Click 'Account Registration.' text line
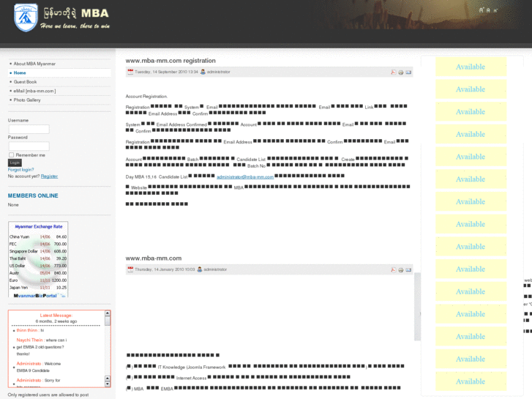532x399 pixels. (x=146, y=97)
